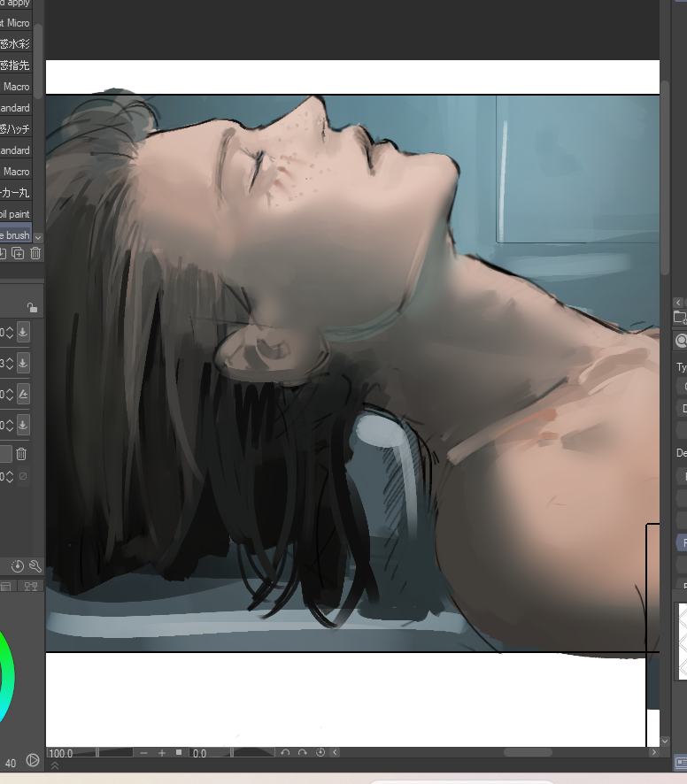
Task: Duplicate the selected sub tool
Action: pos(18,253)
